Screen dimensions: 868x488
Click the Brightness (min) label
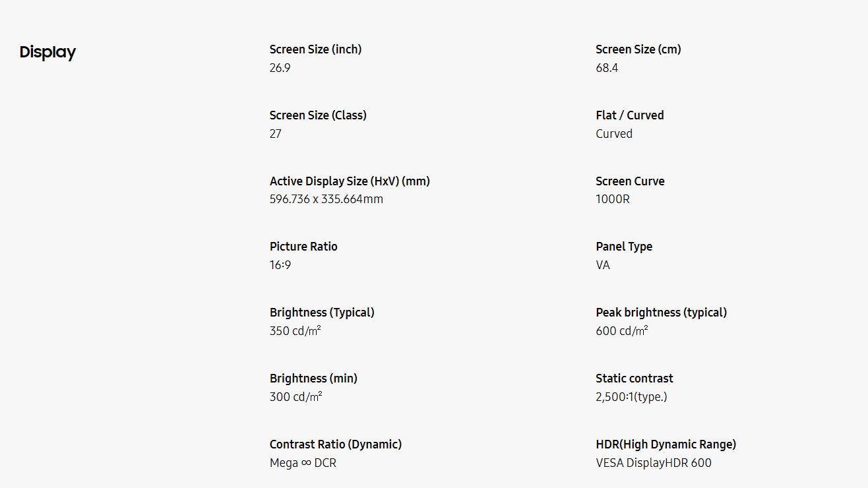pyautogui.click(x=313, y=379)
